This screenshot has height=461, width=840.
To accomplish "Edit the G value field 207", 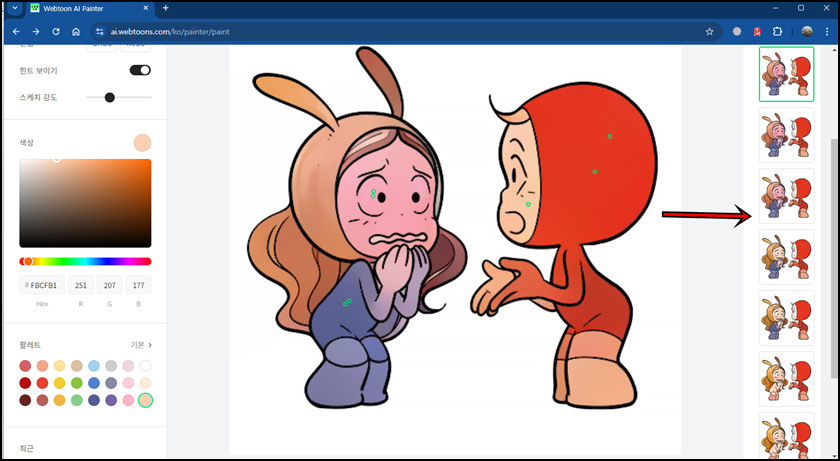I will tap(110, 285).
